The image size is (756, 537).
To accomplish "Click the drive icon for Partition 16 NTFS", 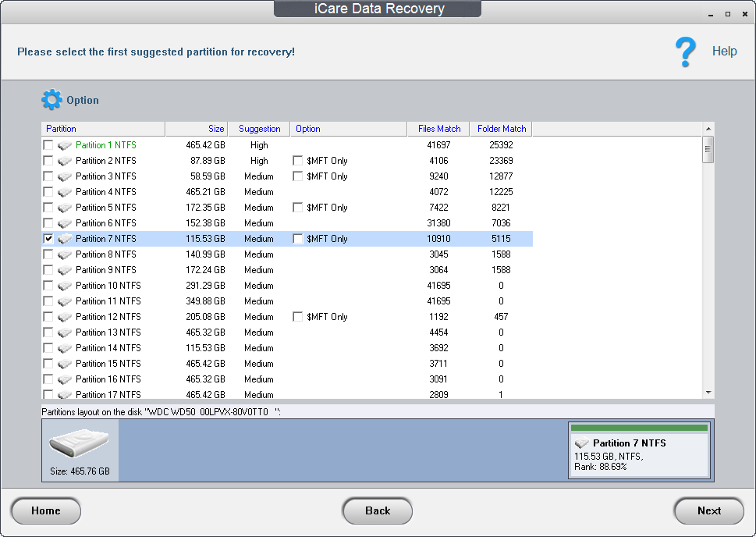I will 65,379.
